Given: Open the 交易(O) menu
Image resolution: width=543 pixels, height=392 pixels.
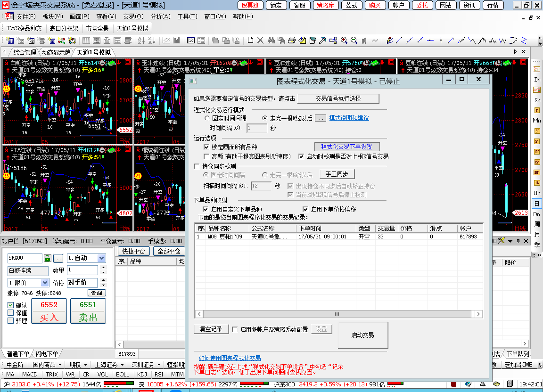Looking at the screenshot, I should click(133, 16).
